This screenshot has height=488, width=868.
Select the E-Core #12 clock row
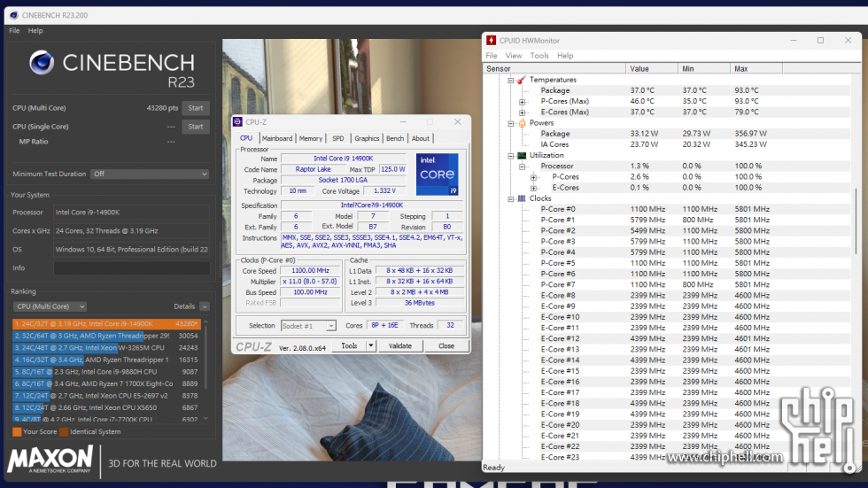tap(667, 338)
